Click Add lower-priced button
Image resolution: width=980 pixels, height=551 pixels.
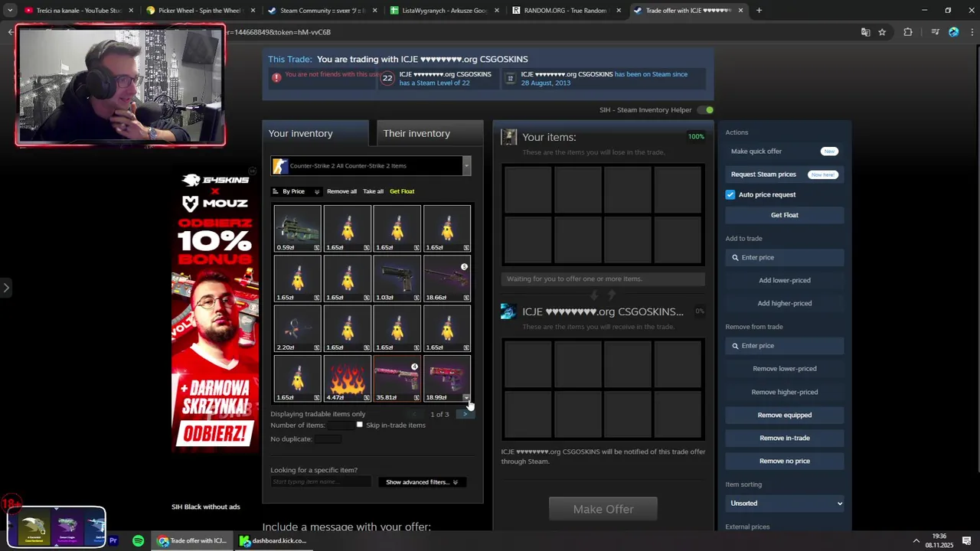785,280
